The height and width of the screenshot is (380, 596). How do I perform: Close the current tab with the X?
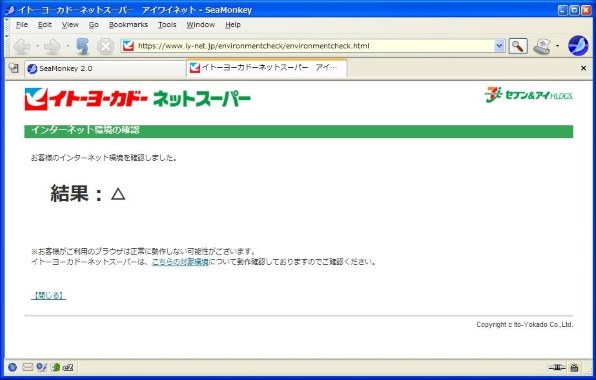583,68
